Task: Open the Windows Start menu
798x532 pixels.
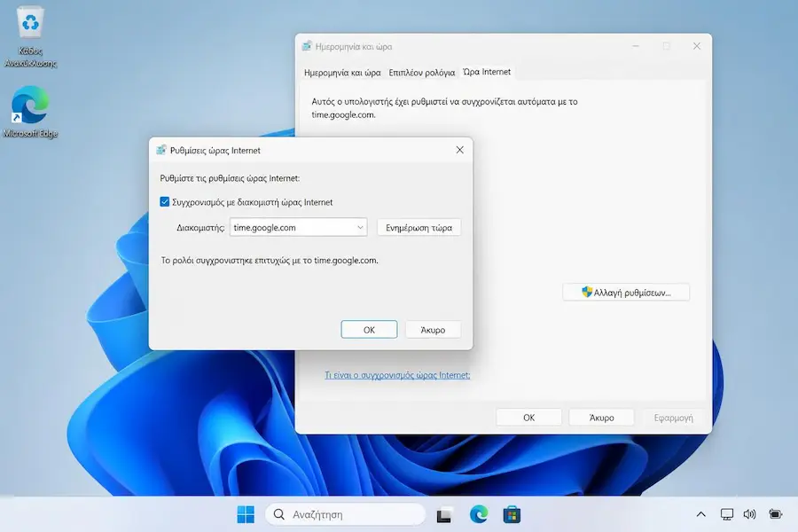Action: point(246,514)
